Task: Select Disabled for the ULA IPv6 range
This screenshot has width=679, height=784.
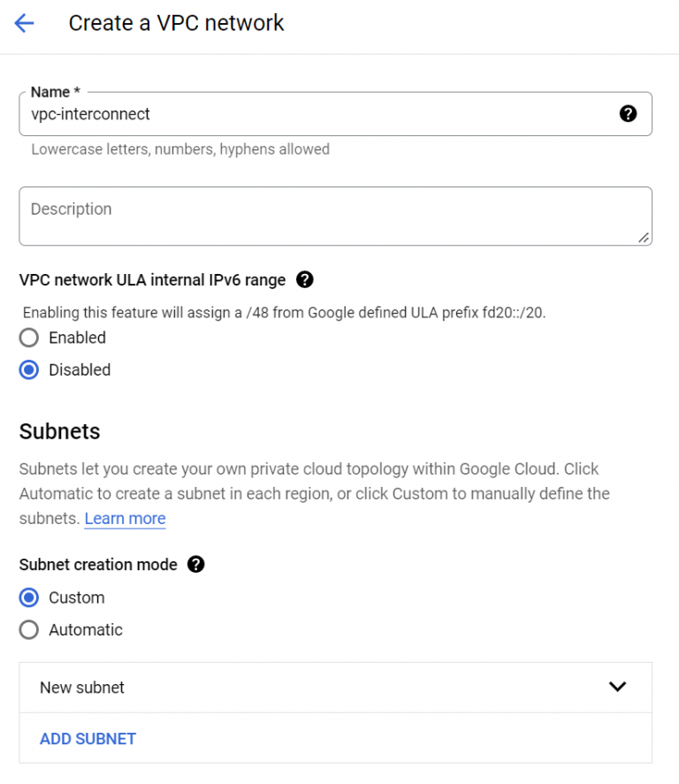Action: tap(27, 369)
